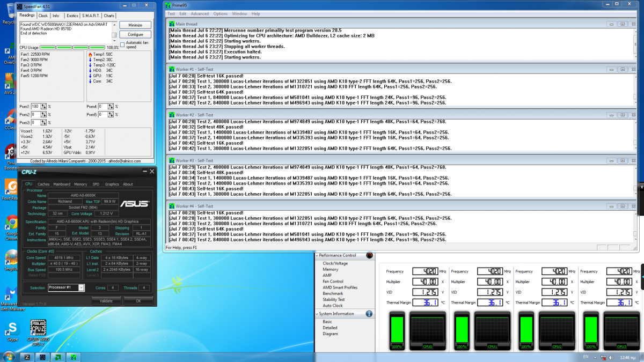Switch to SpeedFan in the taskbar
Screen dimensions: 644x362
(x=42, y=357)
